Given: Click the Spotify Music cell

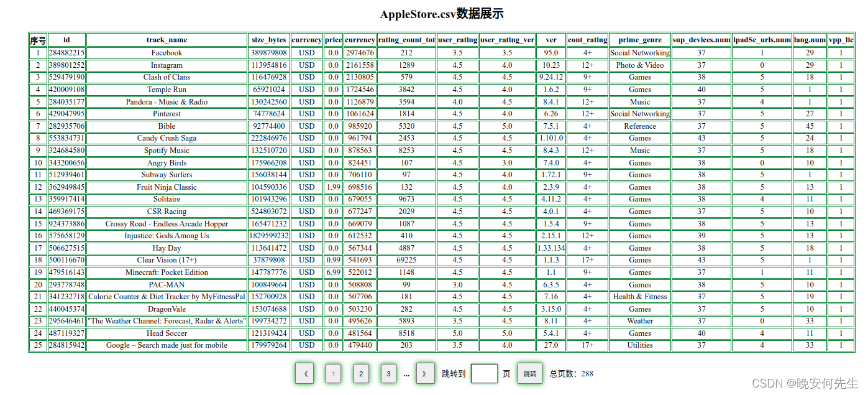Looking at the screenshot, I should (x=167, y=151).
